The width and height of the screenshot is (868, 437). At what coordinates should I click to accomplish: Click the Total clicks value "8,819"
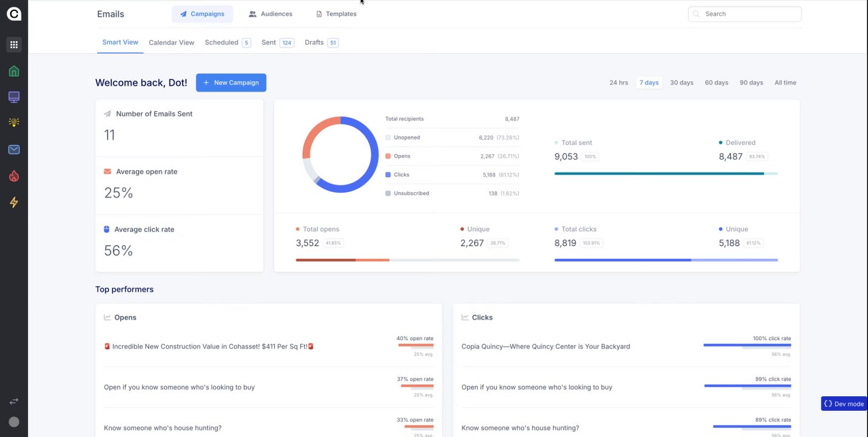click(565, 243)
